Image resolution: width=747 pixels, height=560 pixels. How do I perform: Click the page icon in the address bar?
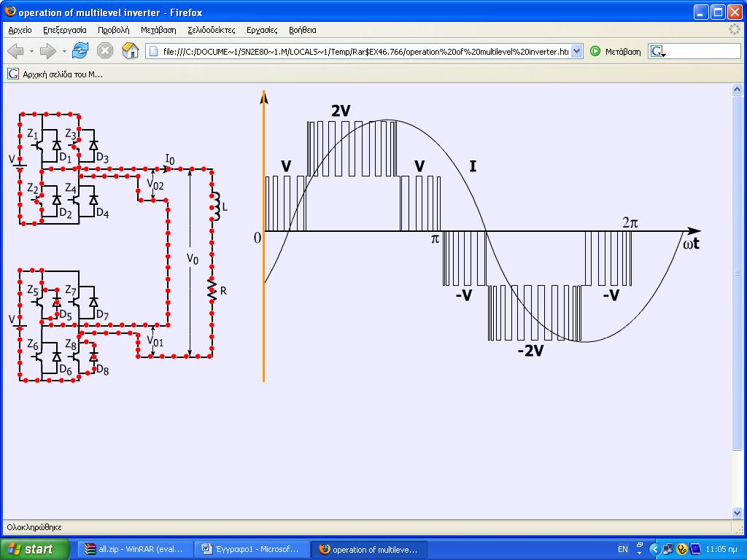[154, 52]
